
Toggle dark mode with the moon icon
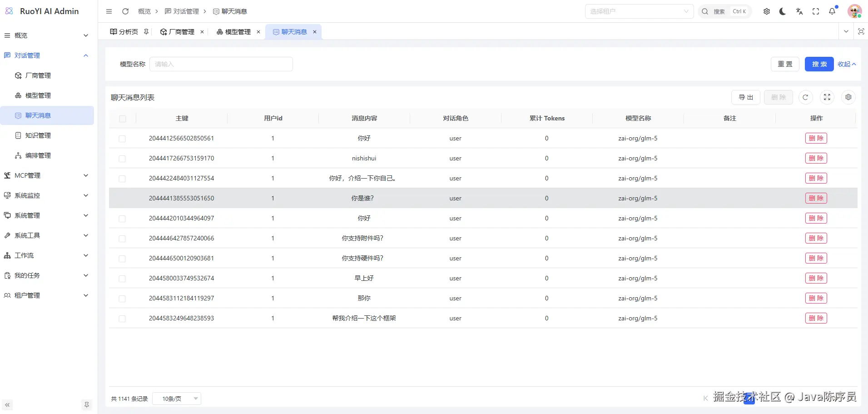[x=783, y=11]
